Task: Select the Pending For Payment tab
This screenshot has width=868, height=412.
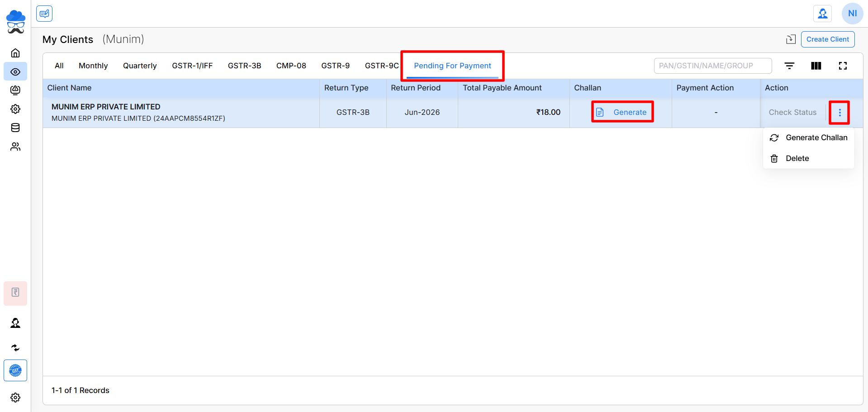Action: coord(452,66)
